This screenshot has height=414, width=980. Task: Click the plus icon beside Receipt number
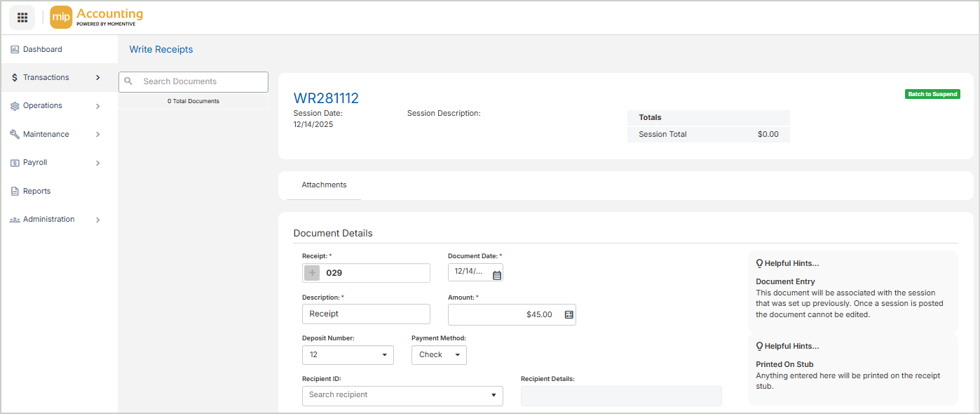tap(313, 273)
